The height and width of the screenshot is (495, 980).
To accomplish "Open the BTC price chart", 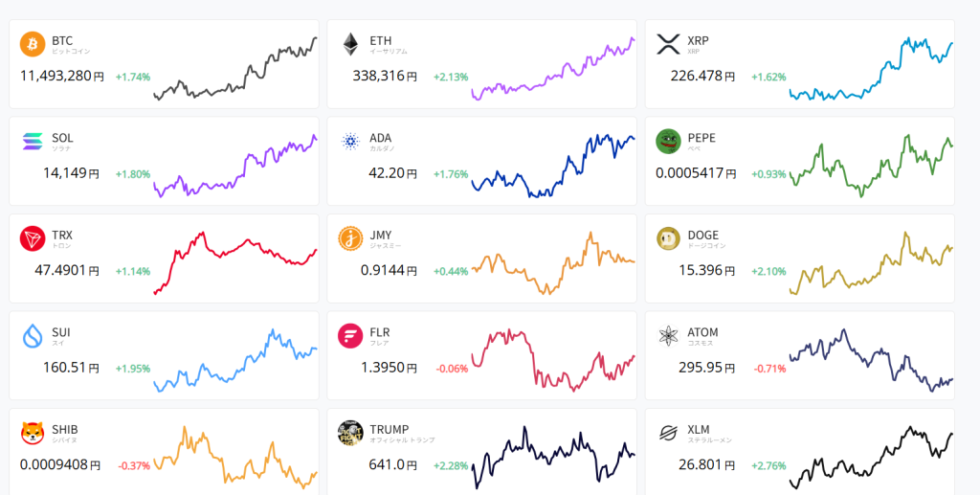I will [235, 69].
